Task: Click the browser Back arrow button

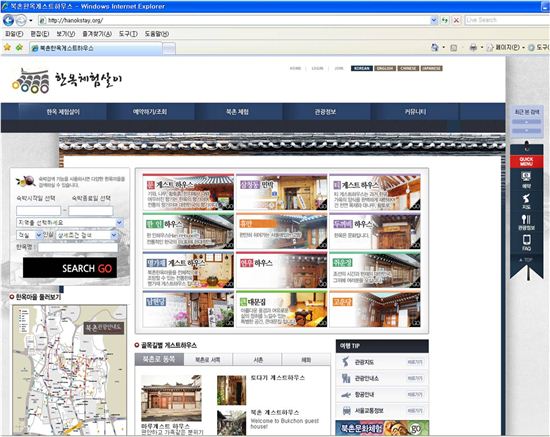Action: pyautogui.click(x=8, y=20)
